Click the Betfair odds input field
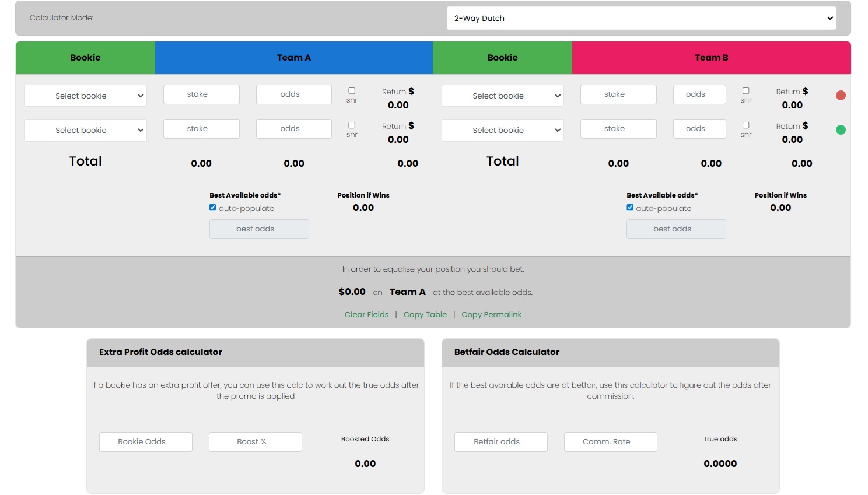Screen dimensions: 868x495 pos(501,442)
